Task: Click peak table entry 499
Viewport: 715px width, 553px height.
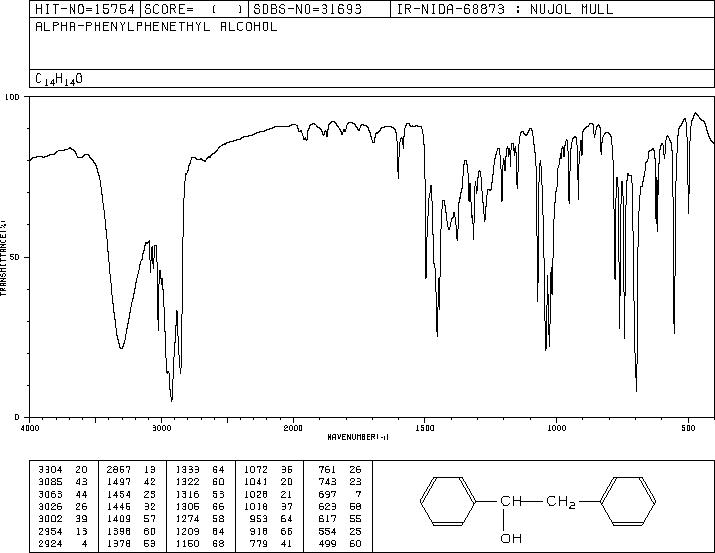Action: click(x=327, y=544)
